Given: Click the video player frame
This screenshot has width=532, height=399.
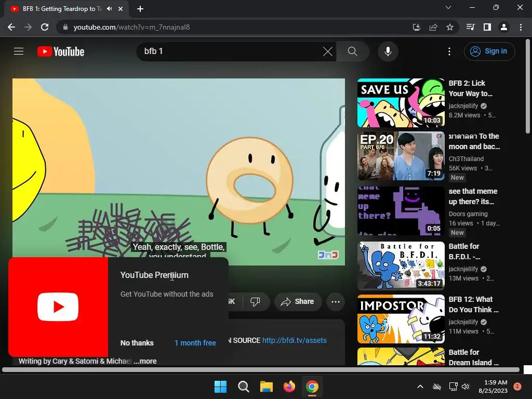Looking at the screenshot, I should click(x=179, y=171).
